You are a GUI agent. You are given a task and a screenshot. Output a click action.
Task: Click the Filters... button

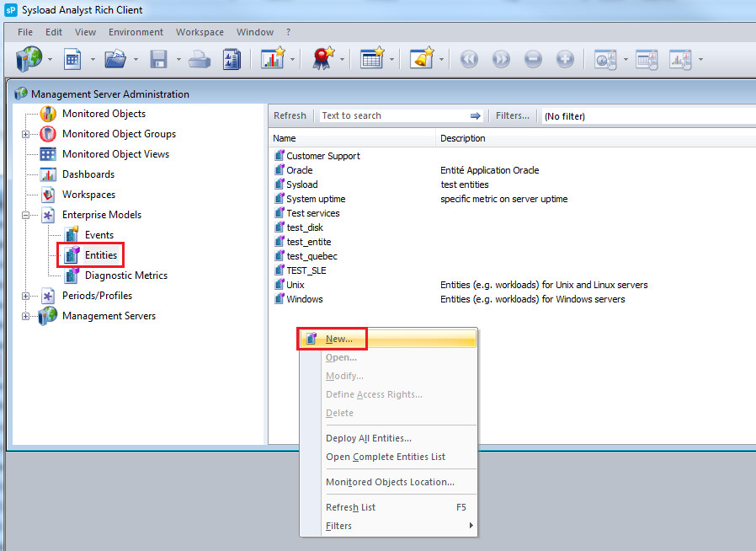coord(513,115)
